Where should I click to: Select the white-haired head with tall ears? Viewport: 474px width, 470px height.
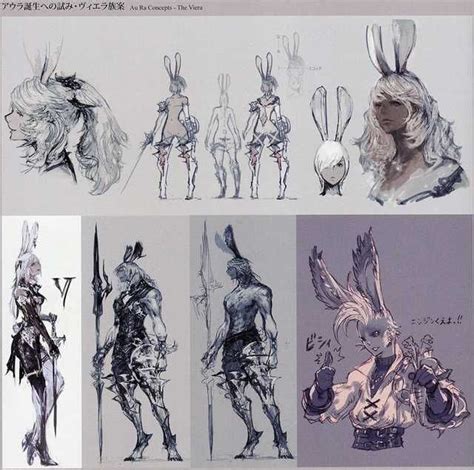(x=331, y=141)
